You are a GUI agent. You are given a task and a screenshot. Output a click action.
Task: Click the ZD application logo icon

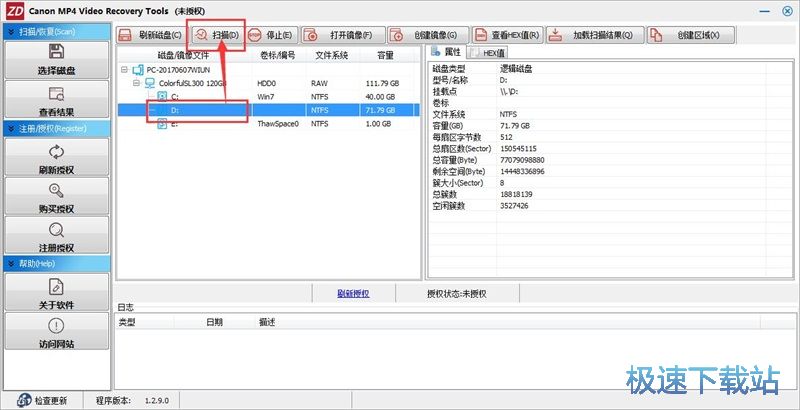tap(15, 11)
